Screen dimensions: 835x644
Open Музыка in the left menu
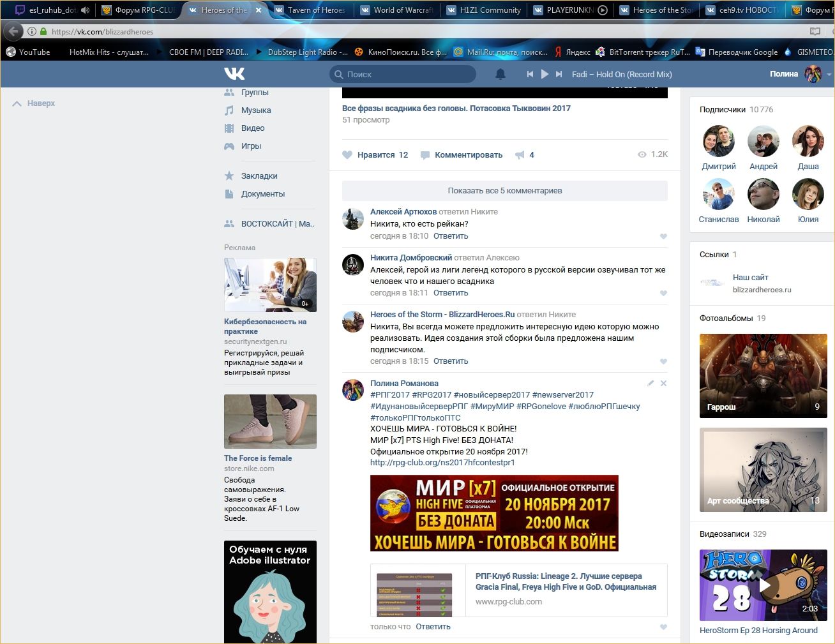pos(255,110)
